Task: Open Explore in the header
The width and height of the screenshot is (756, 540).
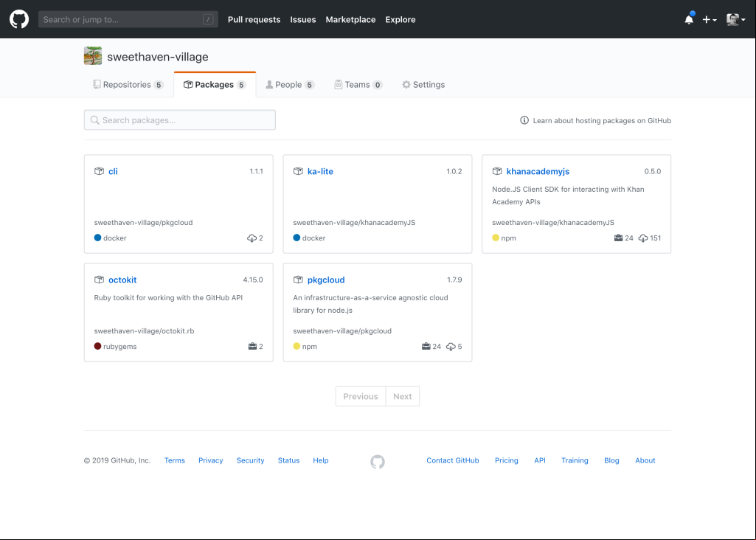Action: click(400, 19)
